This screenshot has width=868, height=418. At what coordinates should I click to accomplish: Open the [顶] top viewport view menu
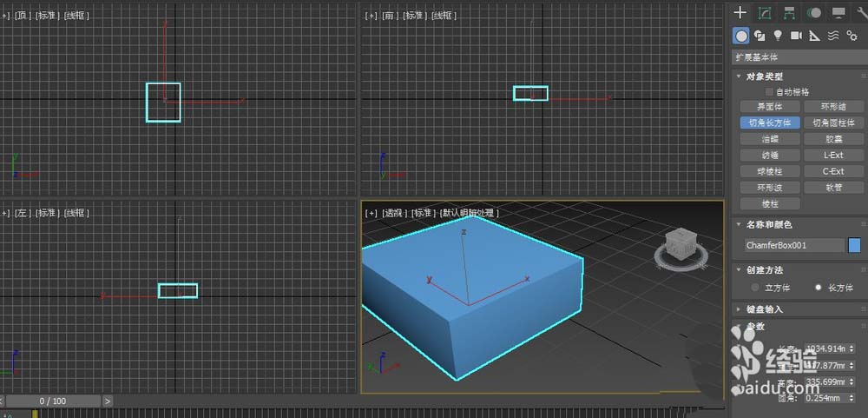tap(23, 16)
